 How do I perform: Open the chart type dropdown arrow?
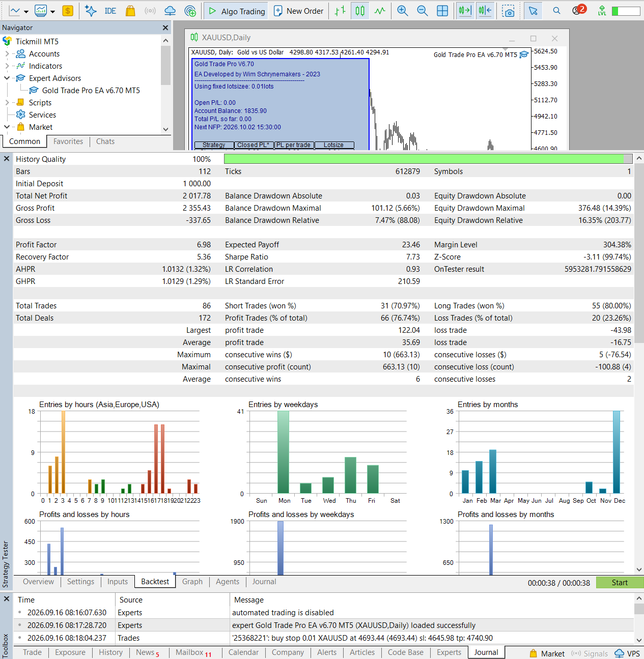(26, 11)
